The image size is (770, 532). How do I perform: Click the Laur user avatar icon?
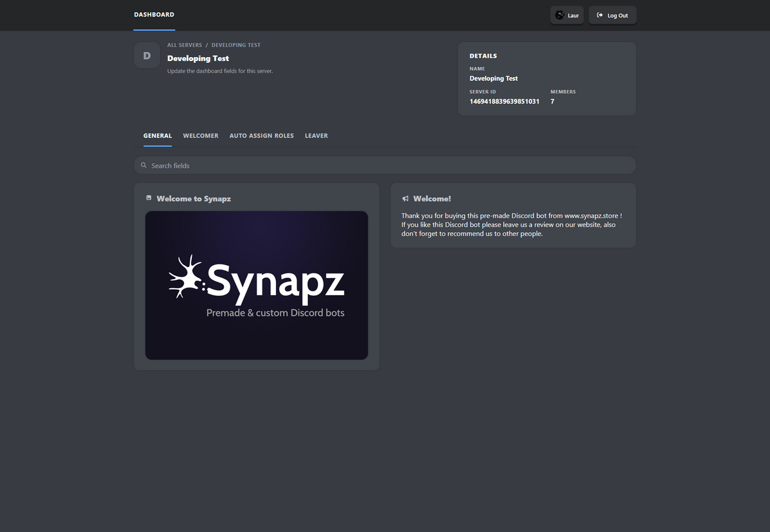(x=560, y=15)
